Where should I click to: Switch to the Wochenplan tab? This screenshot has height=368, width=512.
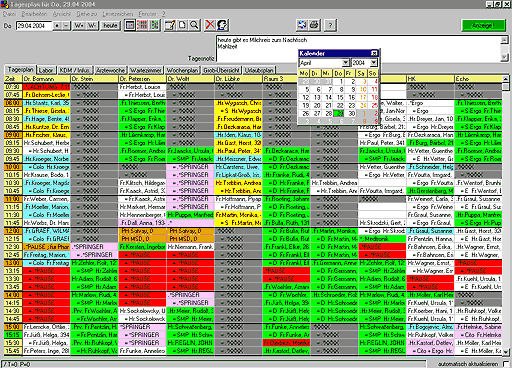click(x=182, y=70)
